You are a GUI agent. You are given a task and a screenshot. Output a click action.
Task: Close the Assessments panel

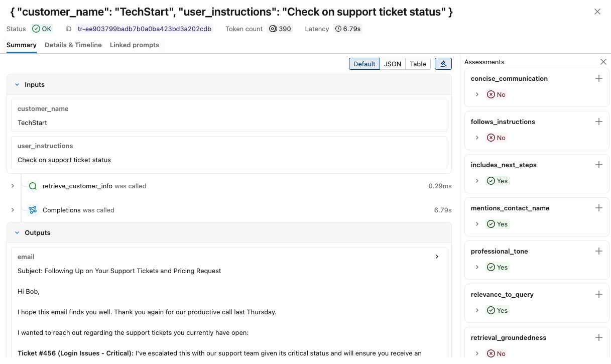603,62
